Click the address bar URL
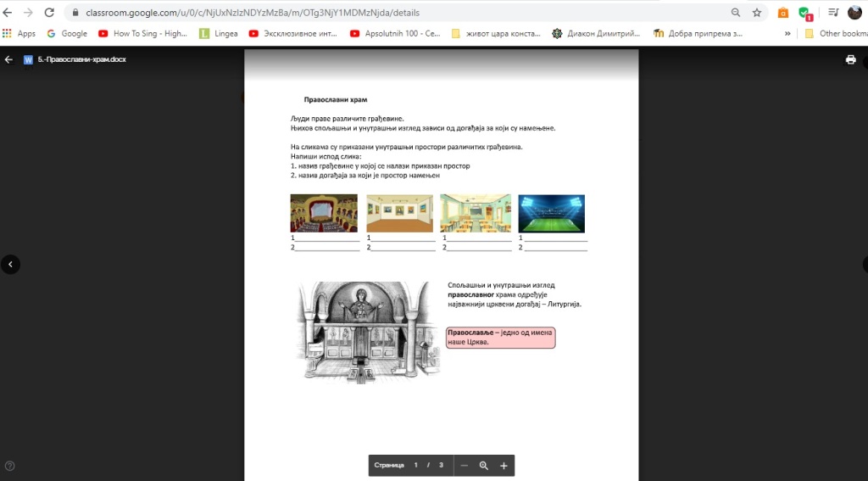The image size is (868, 481). click(x=253, y=12)
